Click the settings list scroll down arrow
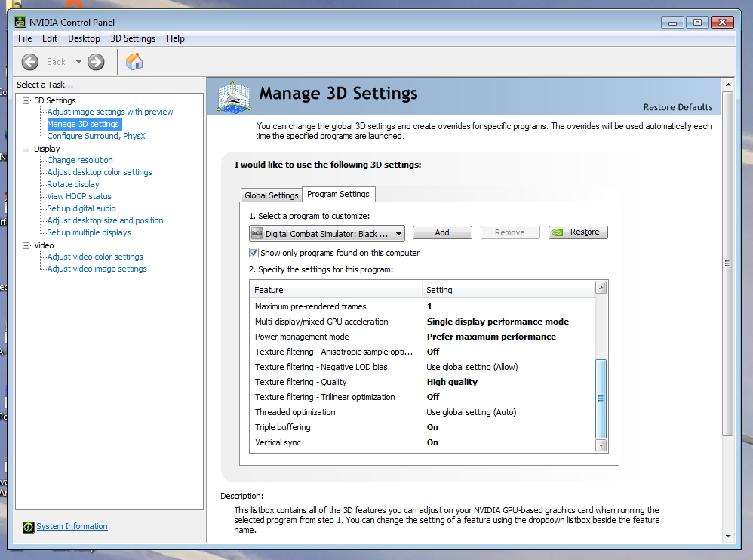753x560 pixels. point(601,446)
